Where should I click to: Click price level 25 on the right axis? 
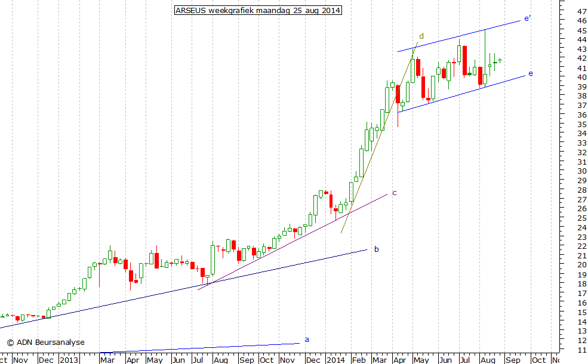pos(581,218)
